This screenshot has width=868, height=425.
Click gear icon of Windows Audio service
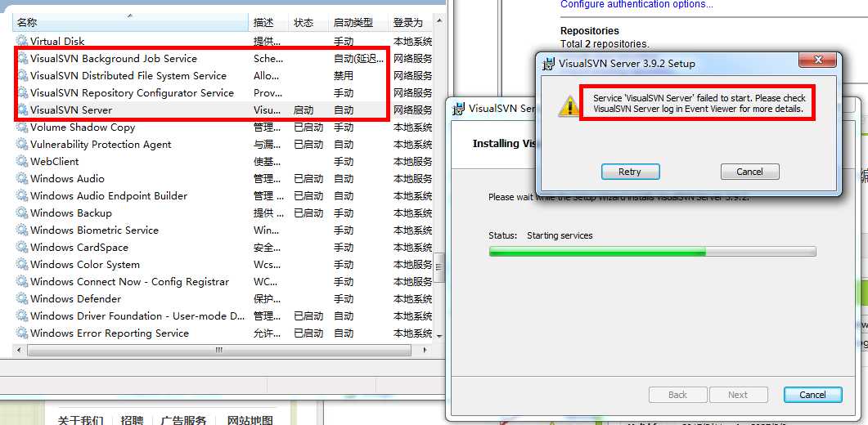pos(22,178)
